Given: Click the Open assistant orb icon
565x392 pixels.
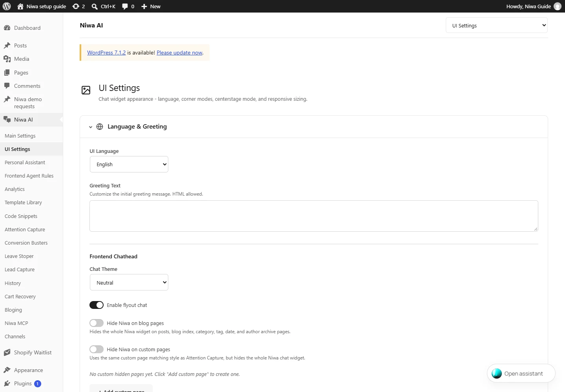Looking at the screenshot, I should tap(497, 374).
